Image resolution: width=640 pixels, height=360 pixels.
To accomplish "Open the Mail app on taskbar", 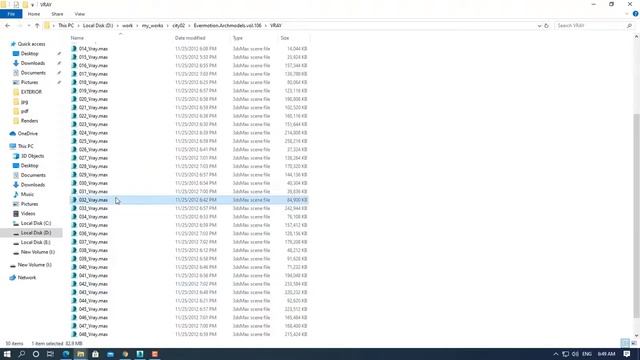I will click(x=110, y=354).
